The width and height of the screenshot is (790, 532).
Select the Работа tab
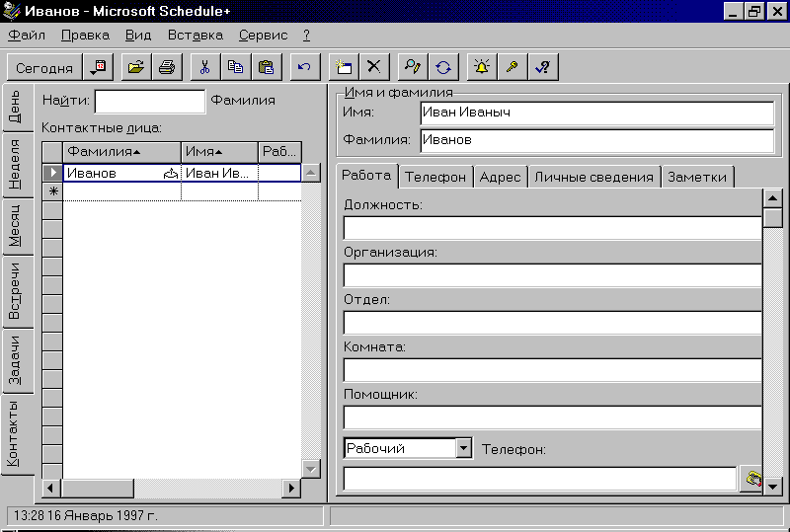tap(366, 176)
